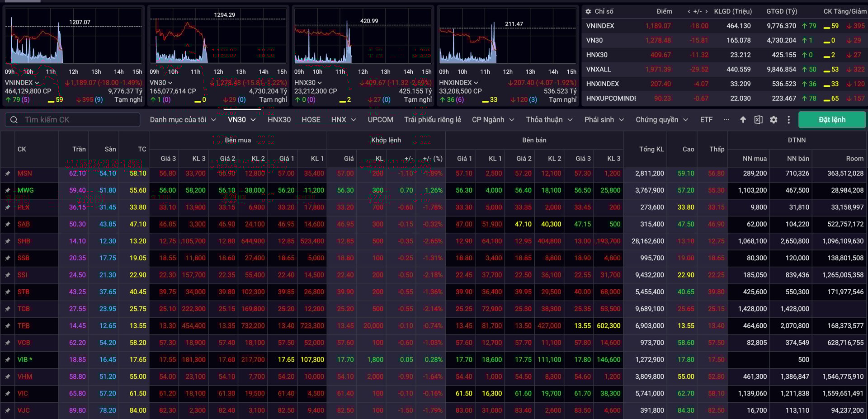Click the upload arrow icon in toolbar

[x=743, y=119]
